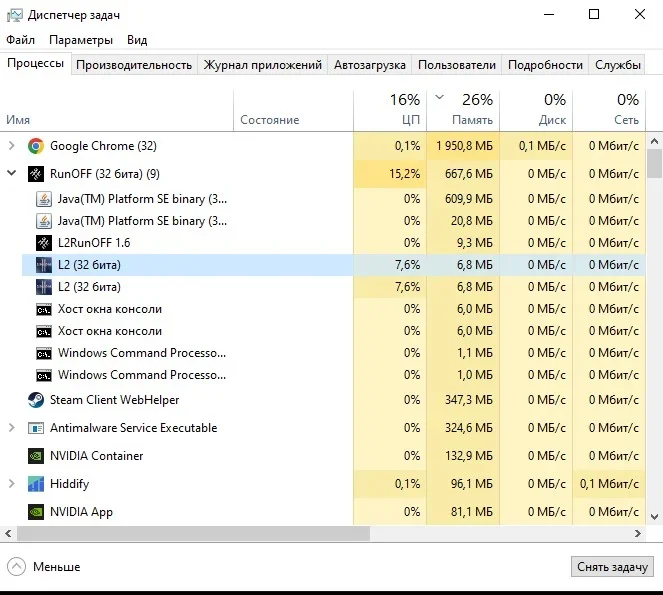This screenshot has height=595, width=663.
Task: Click the console icon of Windows Command Processor 1,1 МБ
Action: [x=44, y=353]
